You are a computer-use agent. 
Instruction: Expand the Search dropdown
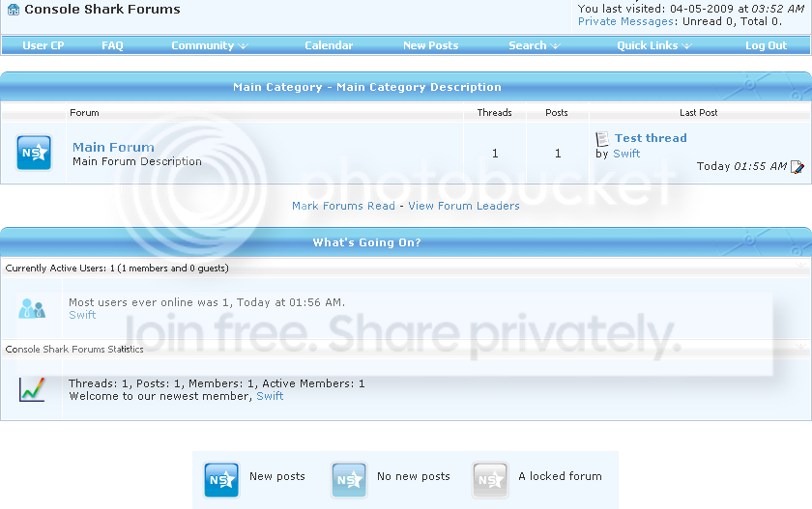tap(535, 45)
